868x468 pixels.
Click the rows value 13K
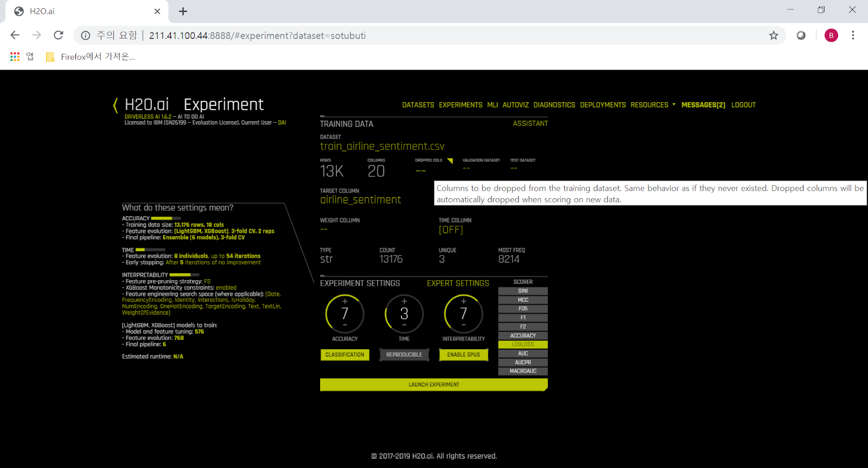tap(332, 171)
